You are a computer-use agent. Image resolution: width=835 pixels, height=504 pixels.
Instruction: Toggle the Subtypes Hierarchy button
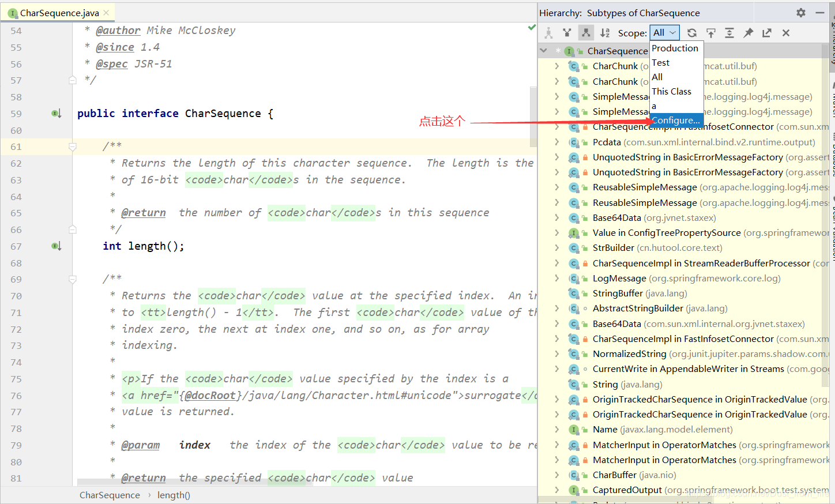586,33
